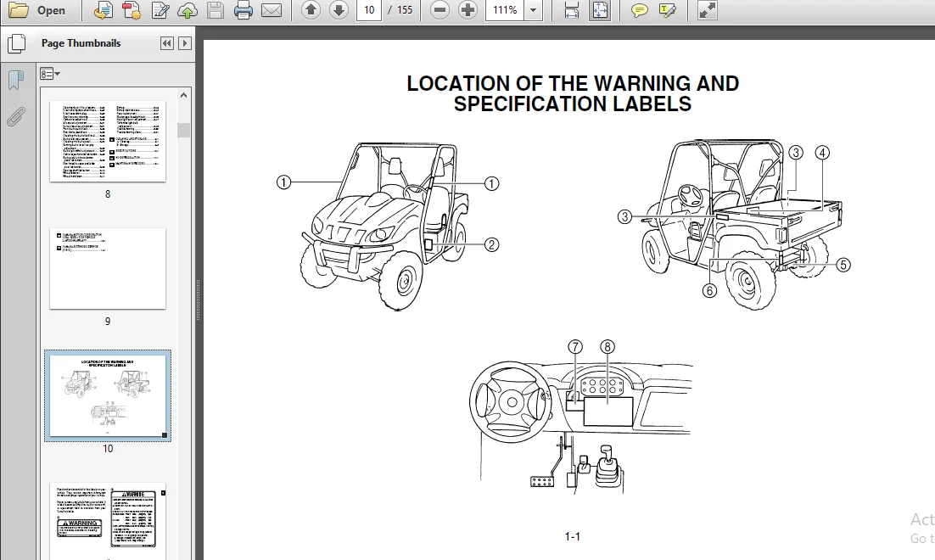Open the Attachments paperclip panel
This screenshot has height=560, width=935.
pyautogui.click(x=16, y=117)
